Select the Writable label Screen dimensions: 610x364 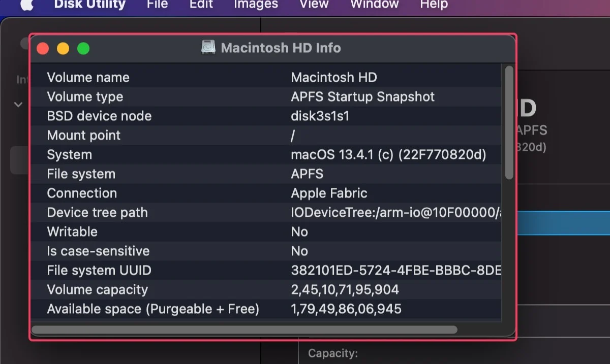[x=72, y=232]
